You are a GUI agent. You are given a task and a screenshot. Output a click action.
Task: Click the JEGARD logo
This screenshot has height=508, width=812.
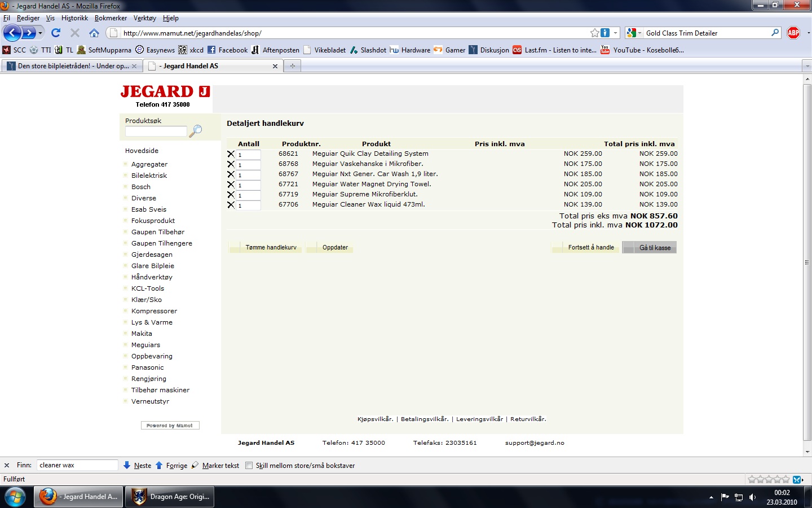(165, 91)
